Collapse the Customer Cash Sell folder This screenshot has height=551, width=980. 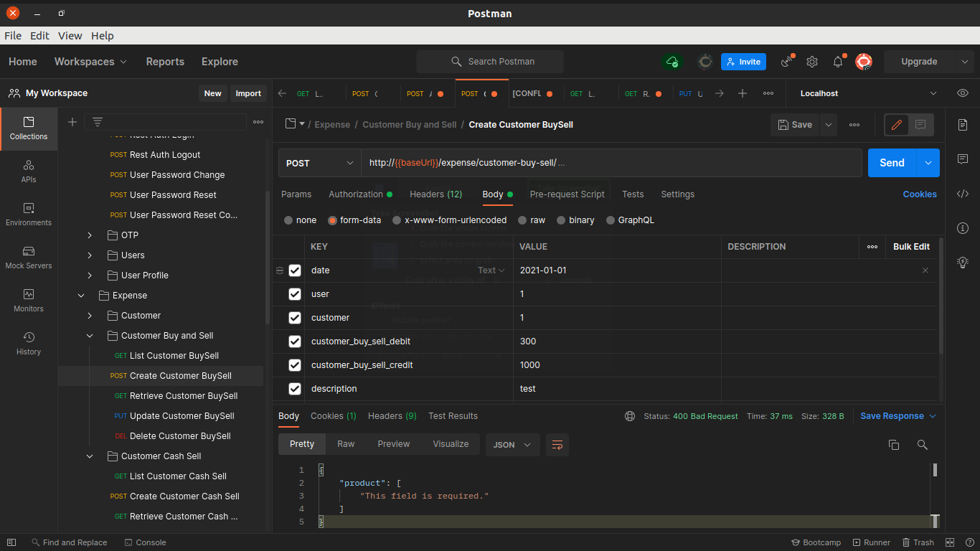point(90,456)
